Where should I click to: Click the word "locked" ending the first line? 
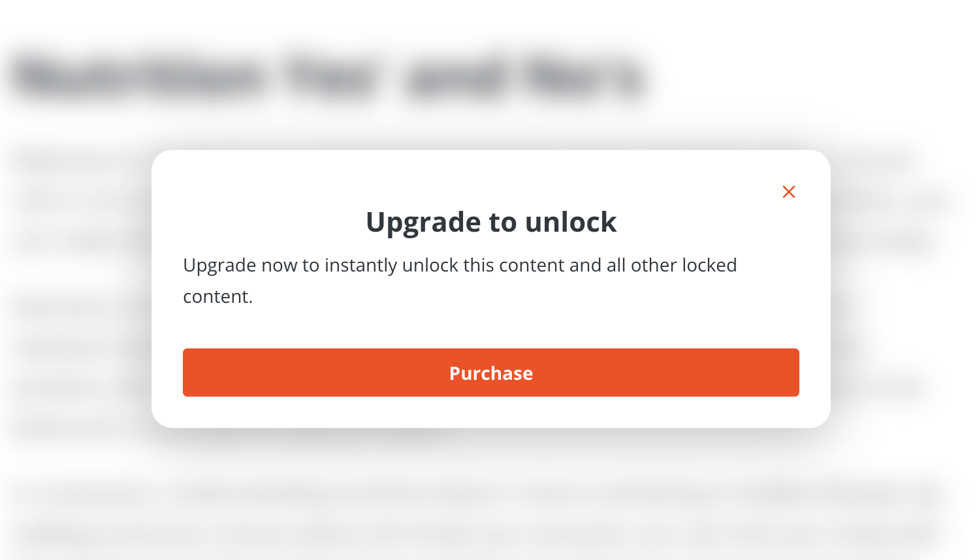click(709, 266)
